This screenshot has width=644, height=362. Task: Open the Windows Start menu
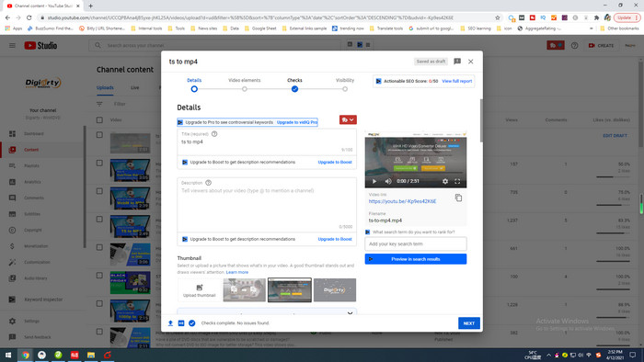(x=8, y=355)
